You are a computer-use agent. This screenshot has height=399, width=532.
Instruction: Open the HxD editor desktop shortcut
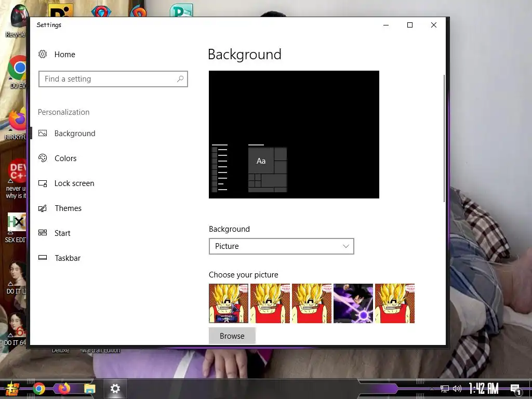click(16, 228)
